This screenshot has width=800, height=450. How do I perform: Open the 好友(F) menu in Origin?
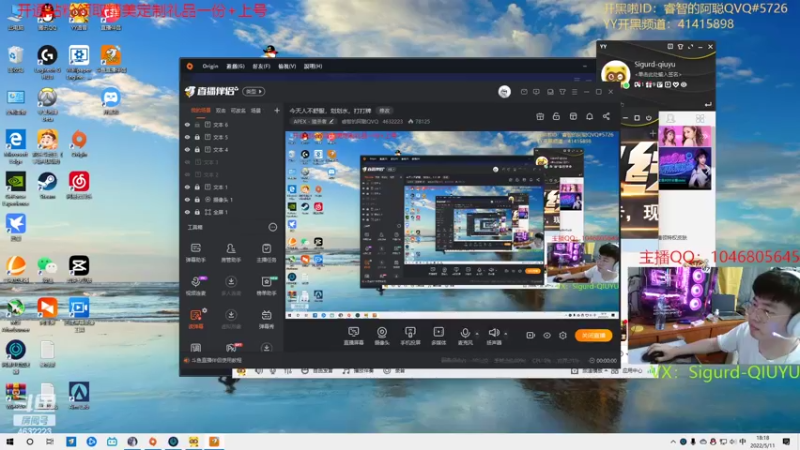tap(261, 66)
